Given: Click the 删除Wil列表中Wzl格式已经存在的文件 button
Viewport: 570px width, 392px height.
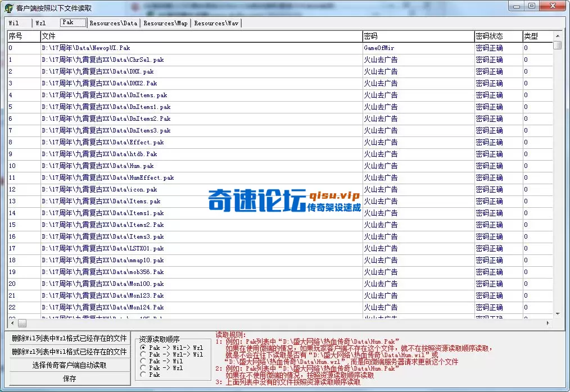Looking at the screenshot, I should (x=69, y=339).
